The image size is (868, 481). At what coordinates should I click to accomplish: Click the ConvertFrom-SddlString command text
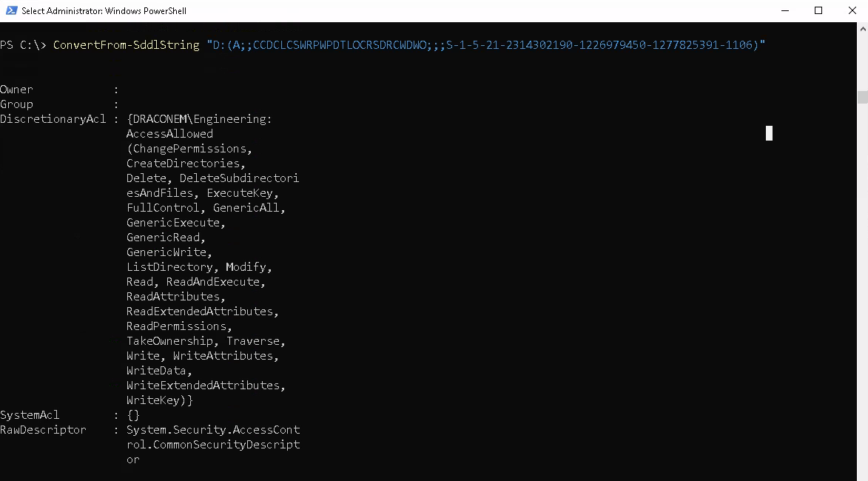pyautogui.click(x=127, y=45)
